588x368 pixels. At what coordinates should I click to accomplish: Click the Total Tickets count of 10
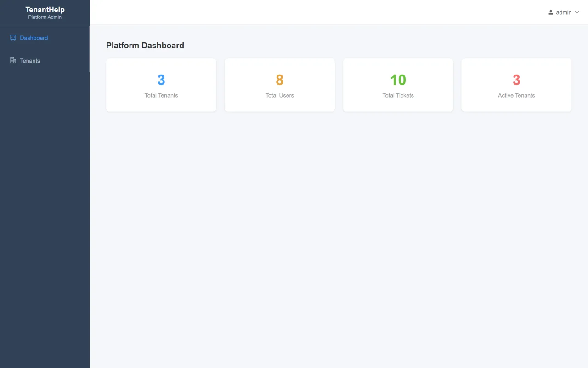click(398, 80)
